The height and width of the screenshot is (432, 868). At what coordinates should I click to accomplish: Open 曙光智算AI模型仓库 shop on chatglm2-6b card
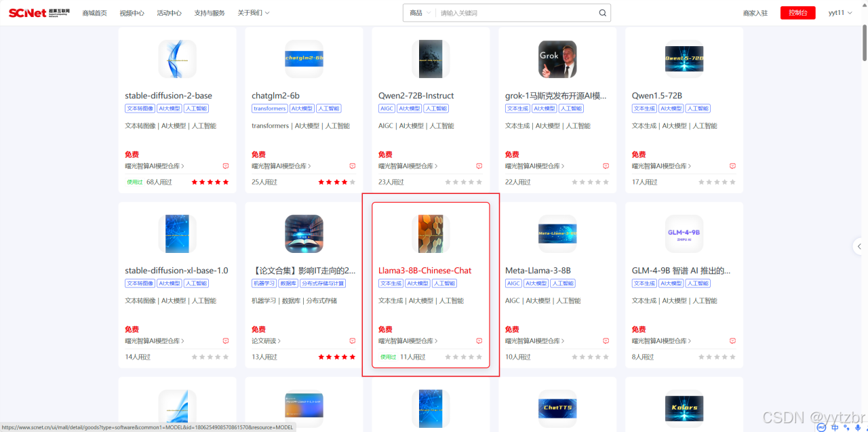pyautogui.click(x=281, y=166)
